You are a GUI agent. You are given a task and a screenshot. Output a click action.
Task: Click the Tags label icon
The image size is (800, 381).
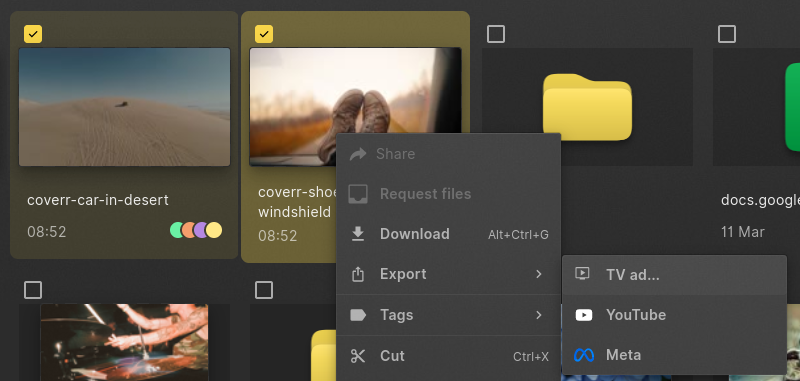358,315
